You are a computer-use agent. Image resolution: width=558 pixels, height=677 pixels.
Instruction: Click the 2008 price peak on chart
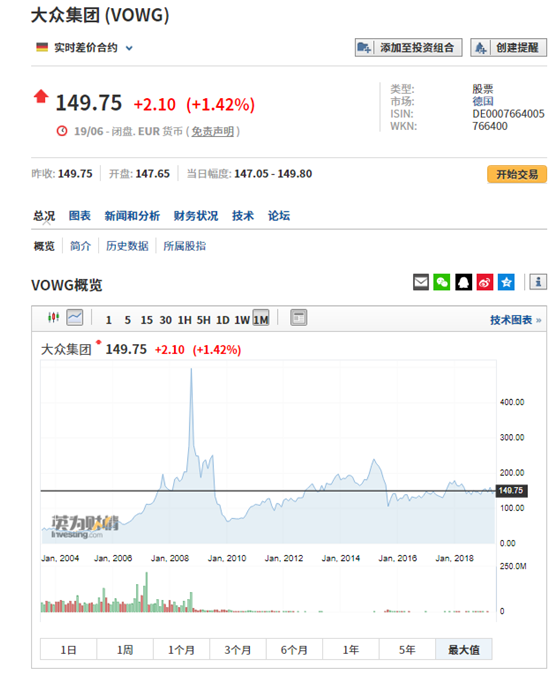pos(191,370)
